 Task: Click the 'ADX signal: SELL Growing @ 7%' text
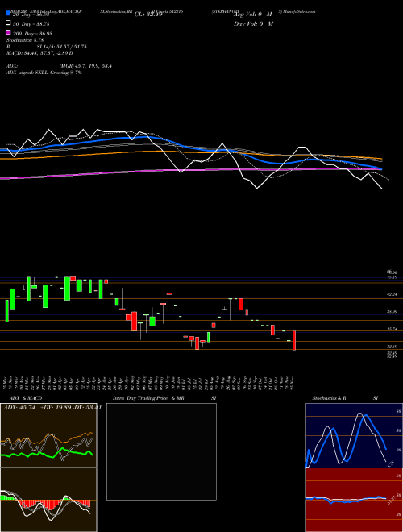click(44, 73)
